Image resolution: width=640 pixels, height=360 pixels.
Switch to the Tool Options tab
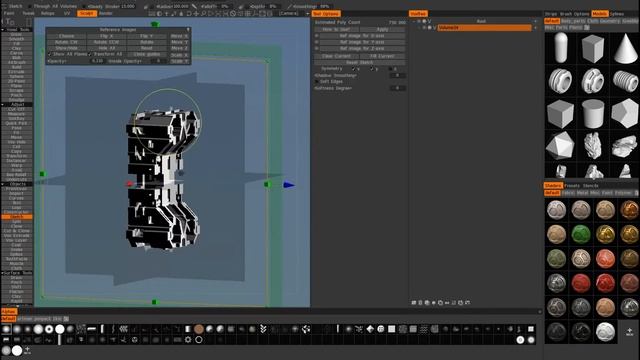coord(325,14)
